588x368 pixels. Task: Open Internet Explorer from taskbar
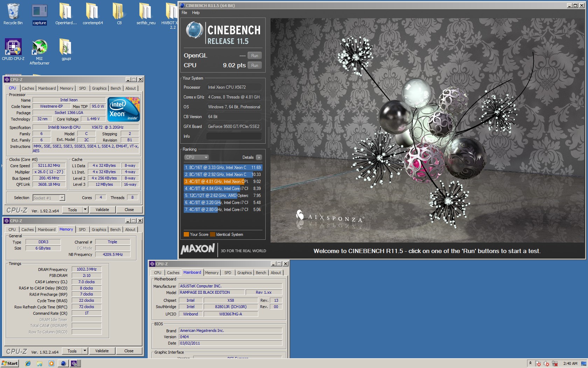pyautogui.click(x=28, y=363)
